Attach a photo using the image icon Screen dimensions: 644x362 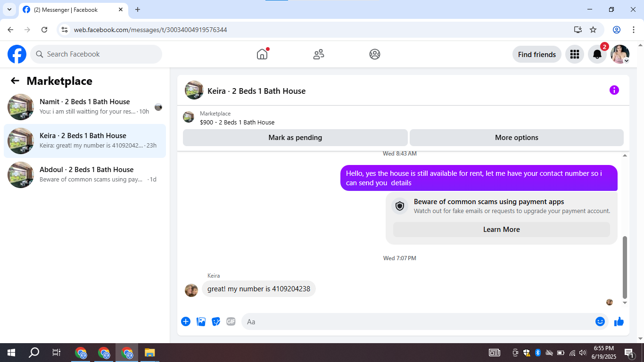(201, 321)
